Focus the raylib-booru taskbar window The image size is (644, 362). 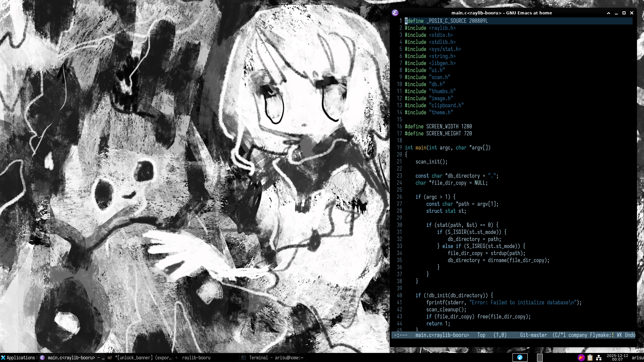click(196, 358)
